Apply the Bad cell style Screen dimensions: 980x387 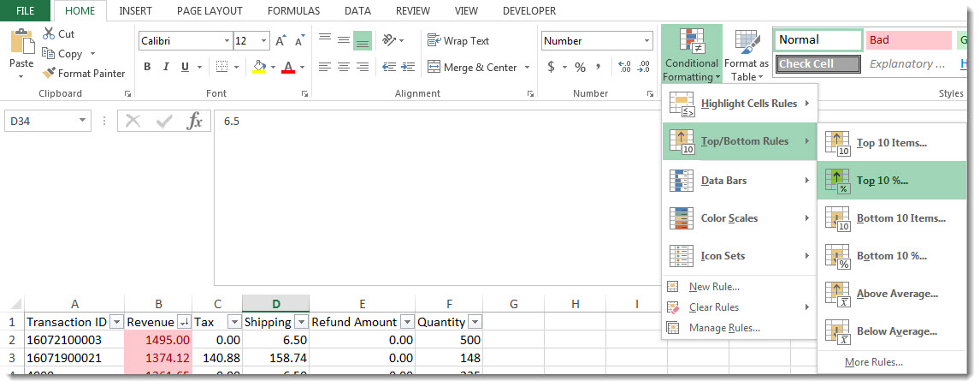pos(909,40)
